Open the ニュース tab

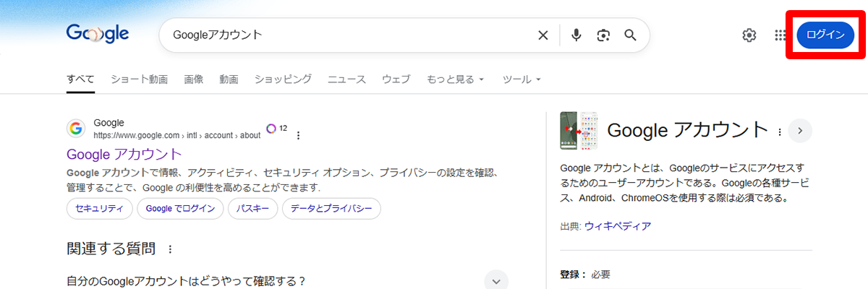coord(346,79)
